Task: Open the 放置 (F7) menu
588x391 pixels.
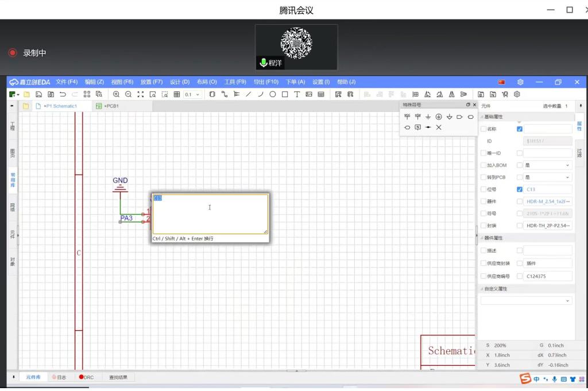Action: tap(152, 82)
